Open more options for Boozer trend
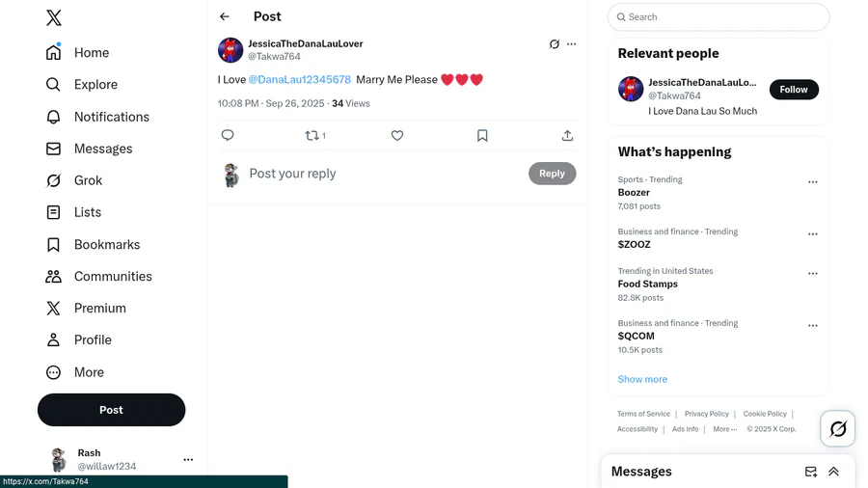Screen dimensions: 868x488 click(813, 182)
